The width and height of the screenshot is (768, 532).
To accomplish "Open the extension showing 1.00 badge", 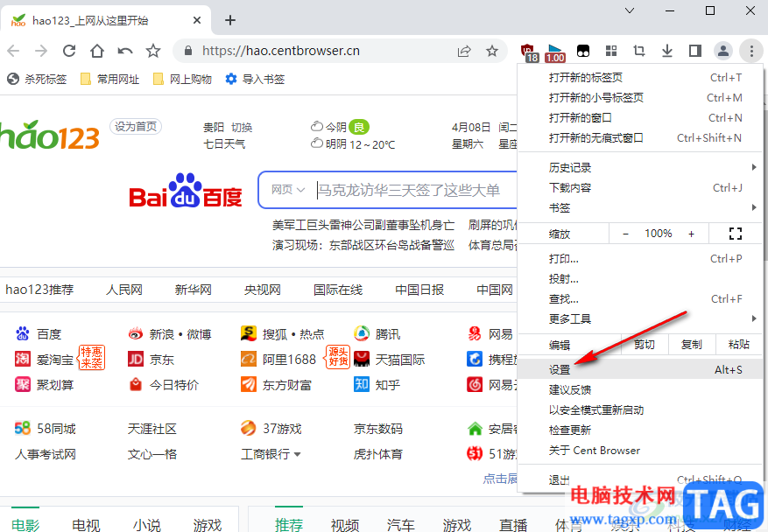I will (x=555, y=52).
